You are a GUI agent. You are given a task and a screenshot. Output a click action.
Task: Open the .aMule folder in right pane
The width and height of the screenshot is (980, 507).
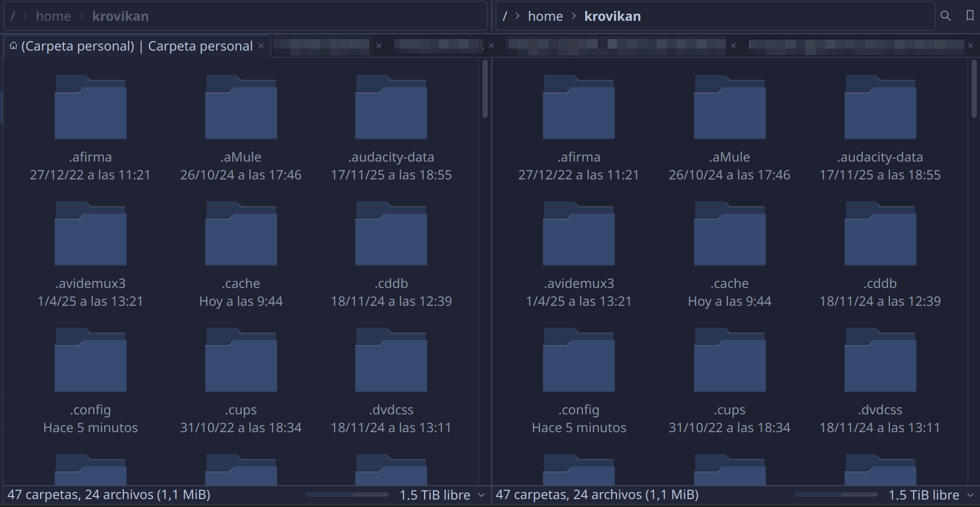point(729,108)
